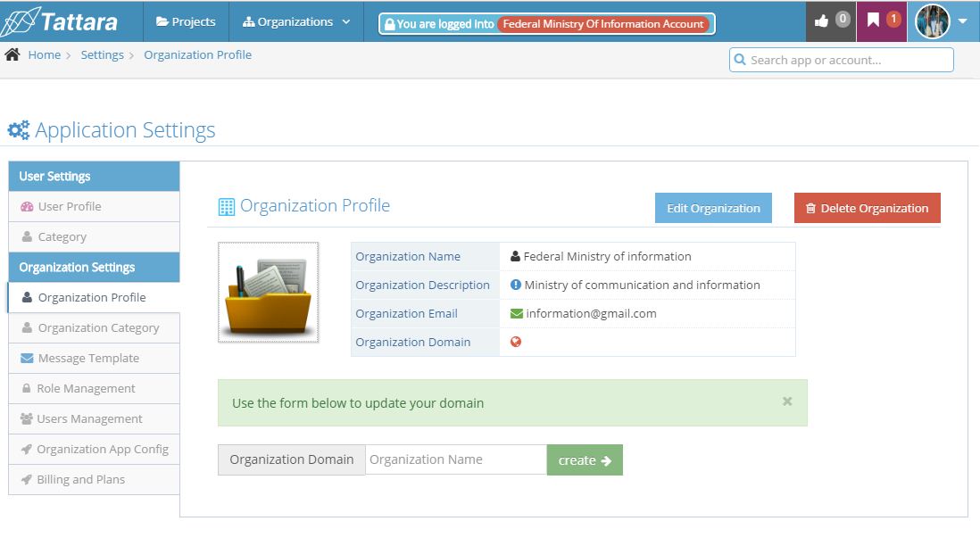The width and height of the screenshot is (980, 546).
Task: Expand the Organizations dropdown chevron
Action: (x=346, y=22)
